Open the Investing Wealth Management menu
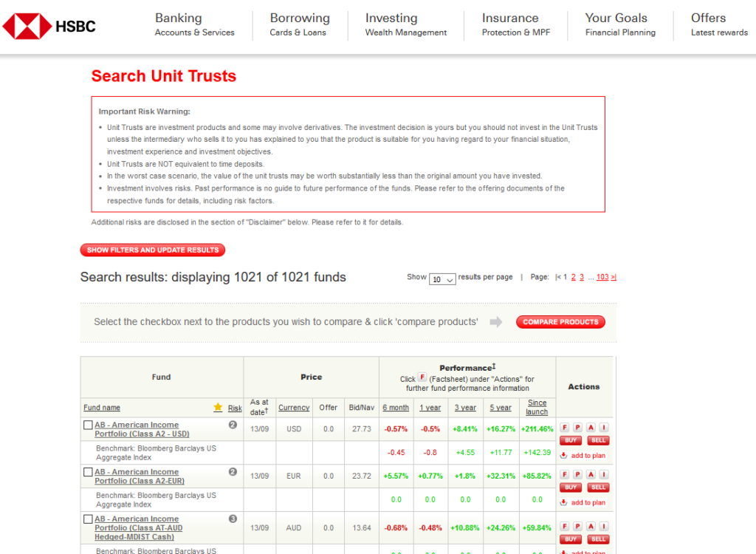 tap(405, 24)
